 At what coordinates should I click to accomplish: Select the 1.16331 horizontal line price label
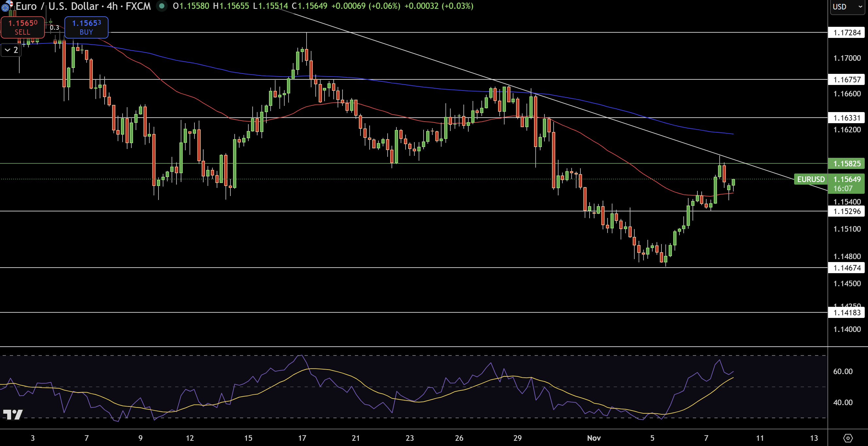846,118
